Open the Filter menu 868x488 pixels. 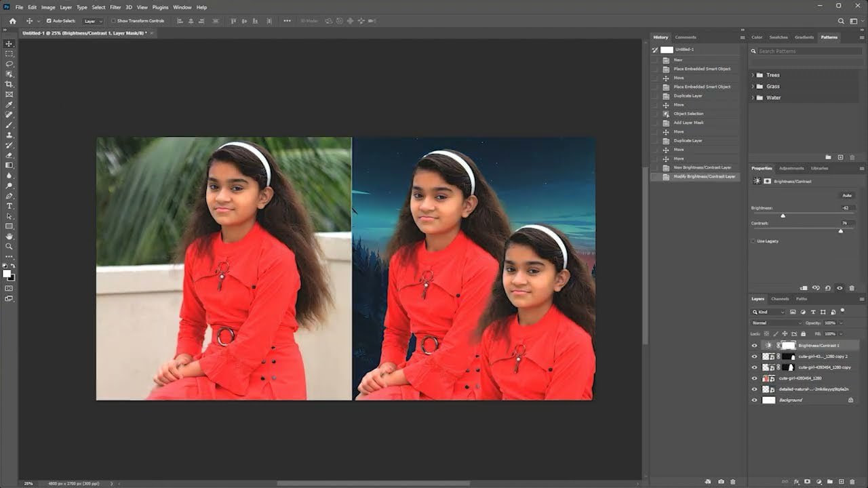click(x=115, y=7)
